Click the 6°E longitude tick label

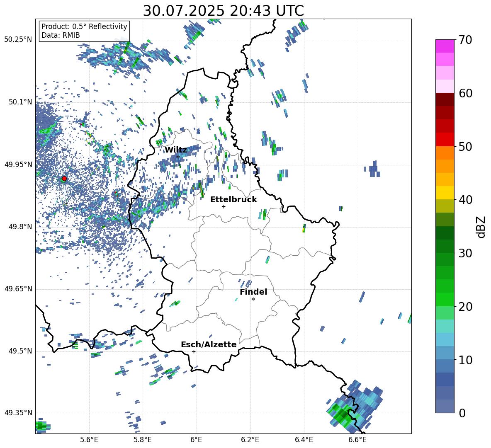[196, 440]
